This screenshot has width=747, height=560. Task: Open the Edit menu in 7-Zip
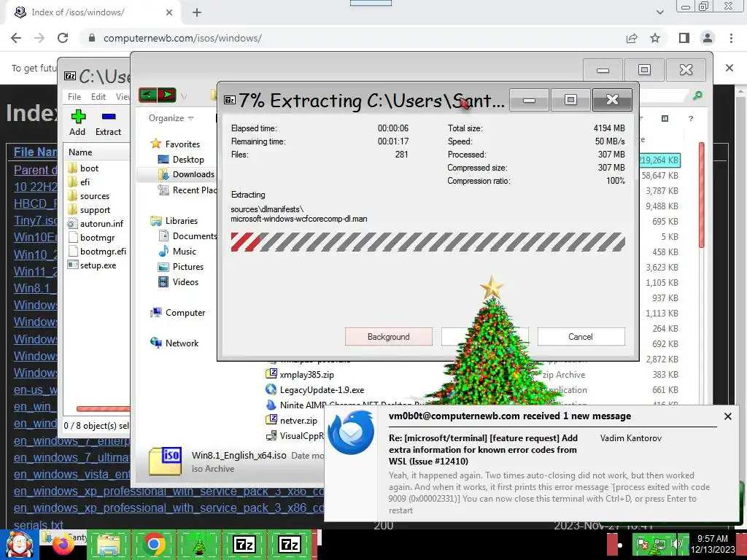98,97
